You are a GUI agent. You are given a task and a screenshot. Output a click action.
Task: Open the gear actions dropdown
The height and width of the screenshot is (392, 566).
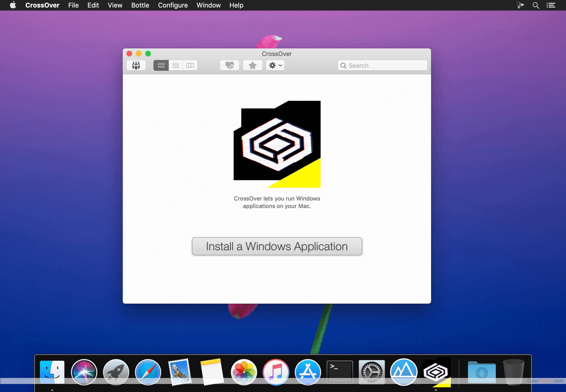pyautogui.click(x=275, y=65)
